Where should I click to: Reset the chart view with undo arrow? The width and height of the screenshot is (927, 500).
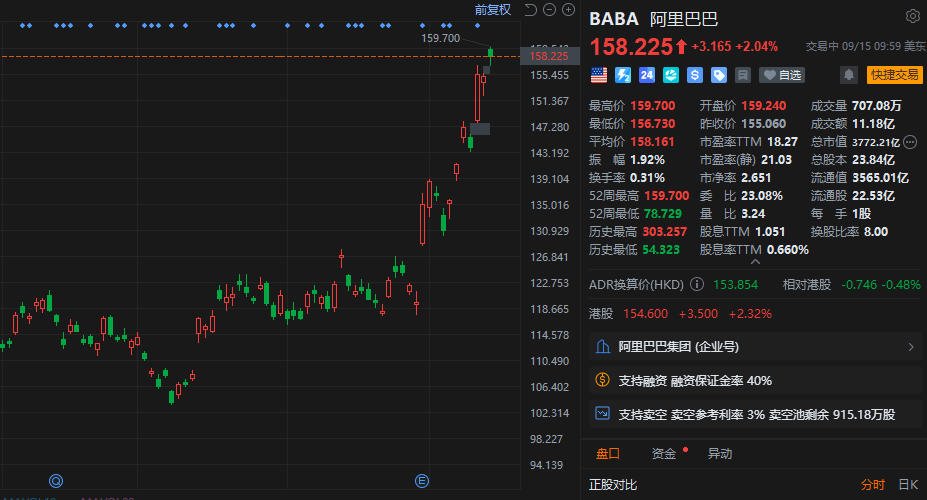[530, 10]
